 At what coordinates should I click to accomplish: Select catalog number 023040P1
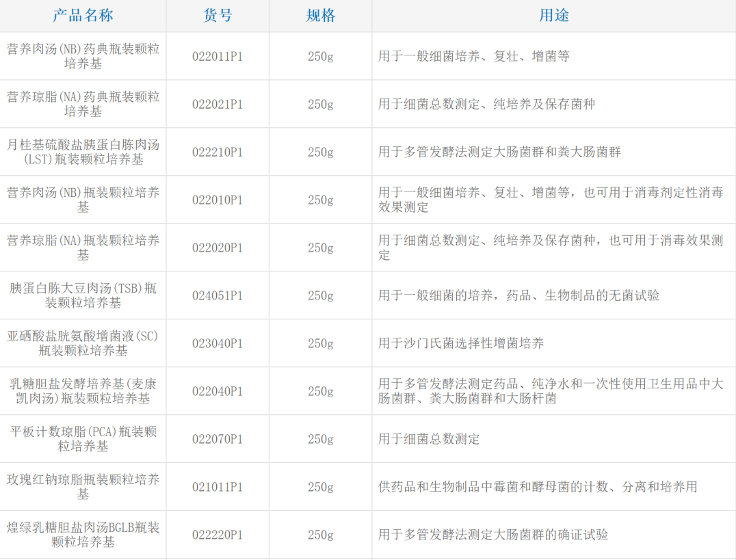(x=218, y=343)
